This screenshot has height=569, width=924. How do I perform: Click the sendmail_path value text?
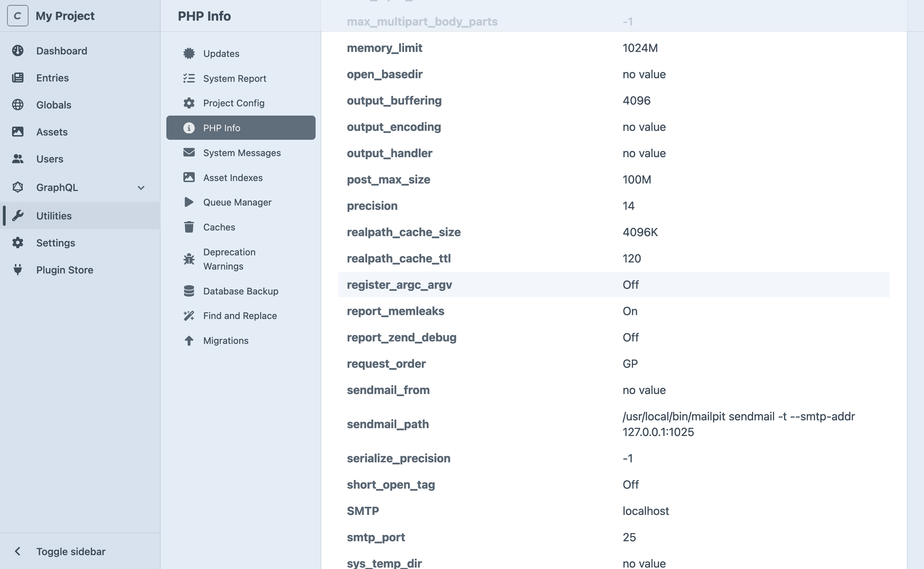coord(738,424)
